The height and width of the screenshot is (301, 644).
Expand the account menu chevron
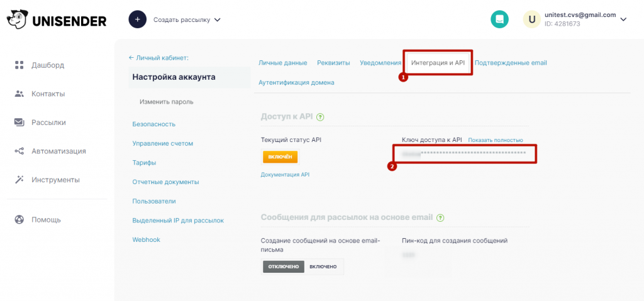point(623,19)
